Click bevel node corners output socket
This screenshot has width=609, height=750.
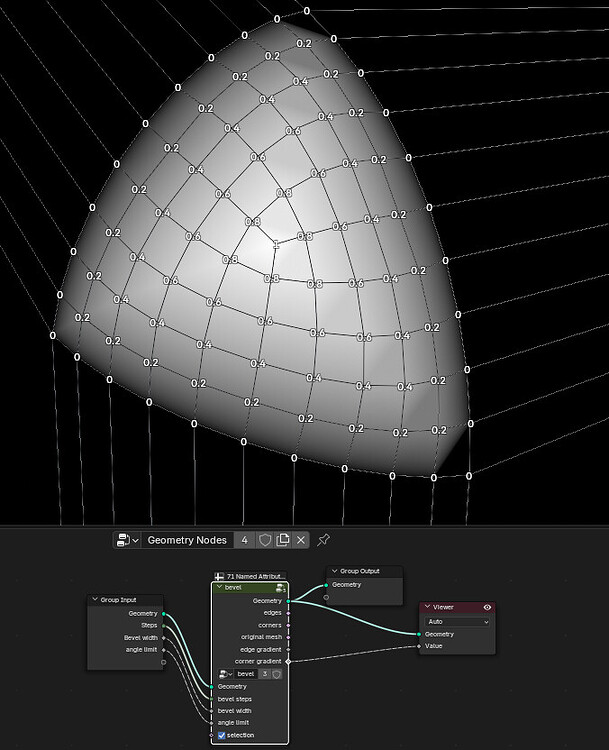click(288, 625)
